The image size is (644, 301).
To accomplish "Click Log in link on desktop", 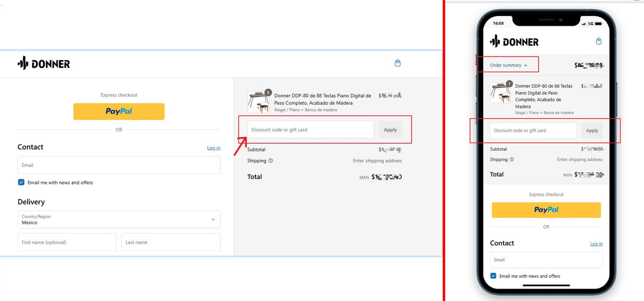I will point(214,148).
